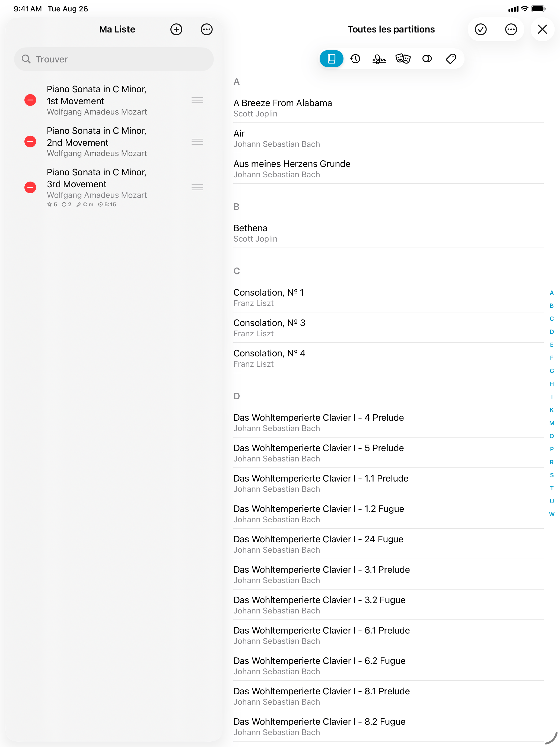Switch to the composers signature tab
This screenshot has height=747, width=560.
[379, 59]
